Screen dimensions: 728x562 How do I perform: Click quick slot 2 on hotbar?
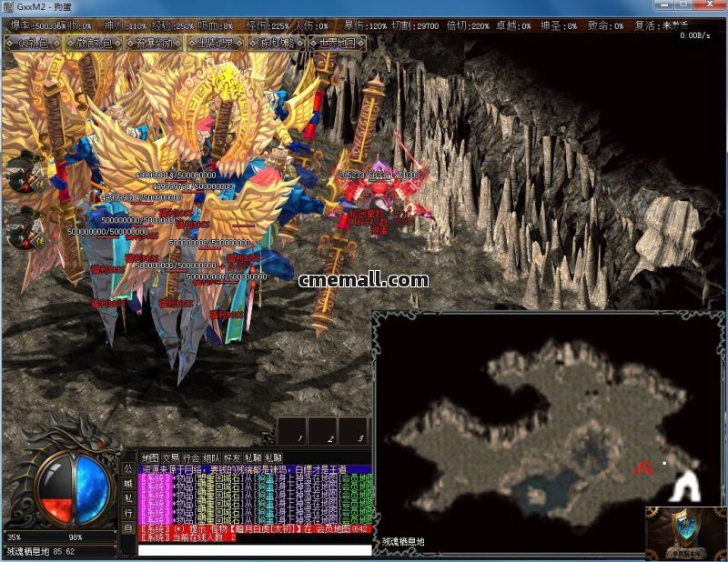[x=322, y=431]
